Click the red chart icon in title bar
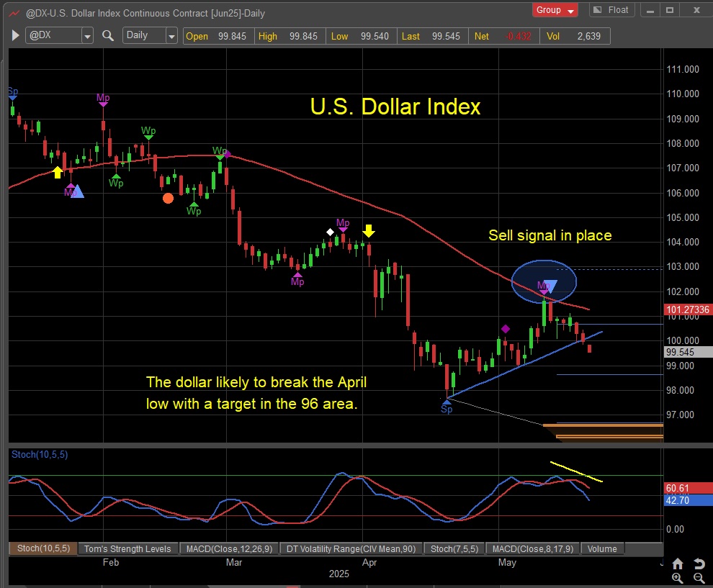This screenshot has height=588, width=713. pos(14,13)
